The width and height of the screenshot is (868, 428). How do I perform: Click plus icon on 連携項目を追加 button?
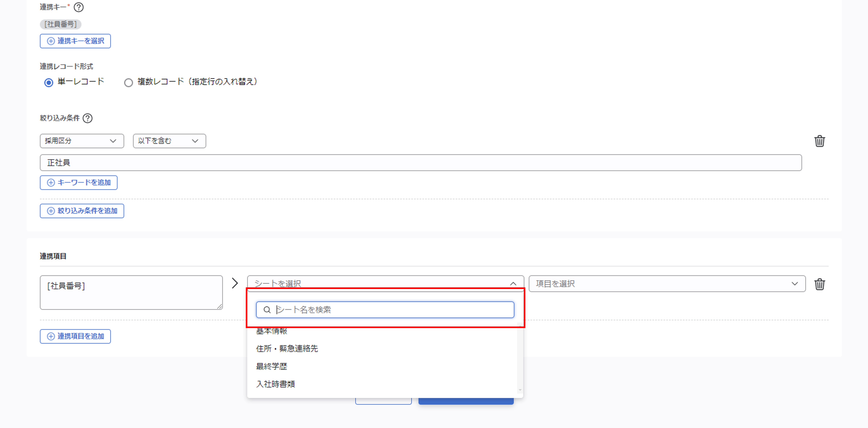[51, 336]
